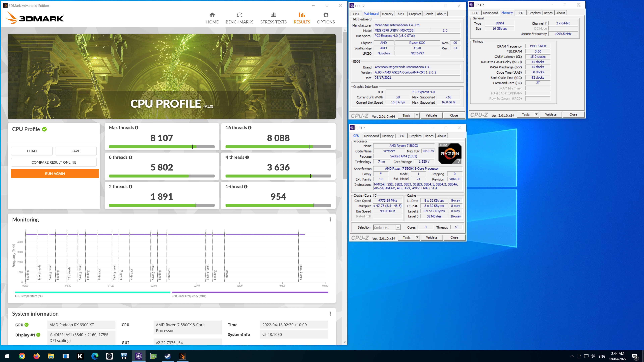Open About tab in Memory CPU-Z window
The image size is (644, 362).
click(x=560, y=13)
